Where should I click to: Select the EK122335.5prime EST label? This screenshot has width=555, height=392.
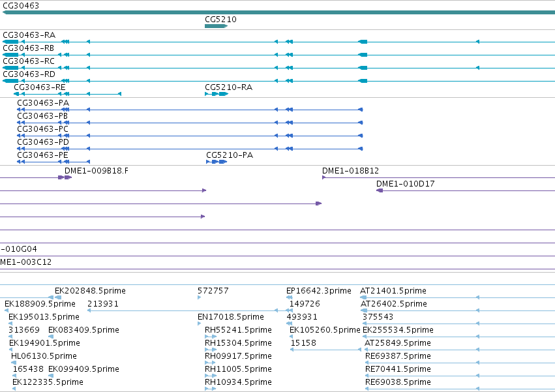[48, 382]
